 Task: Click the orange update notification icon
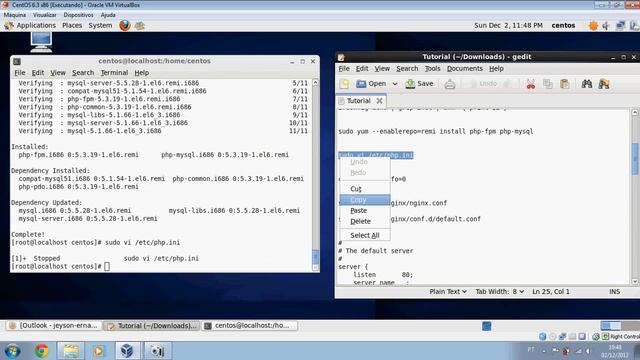593,26
